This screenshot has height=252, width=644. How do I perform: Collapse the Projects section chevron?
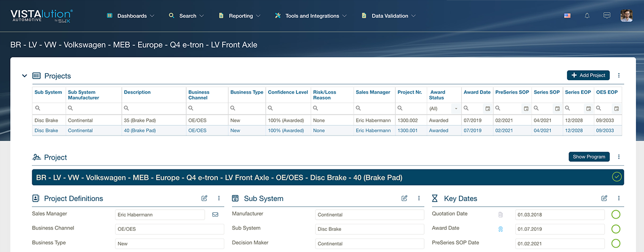point(24,76)
